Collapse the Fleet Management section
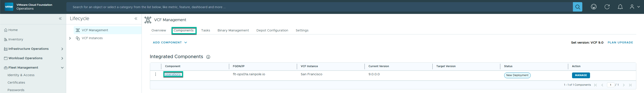644x93 pixels. point(62,68)
